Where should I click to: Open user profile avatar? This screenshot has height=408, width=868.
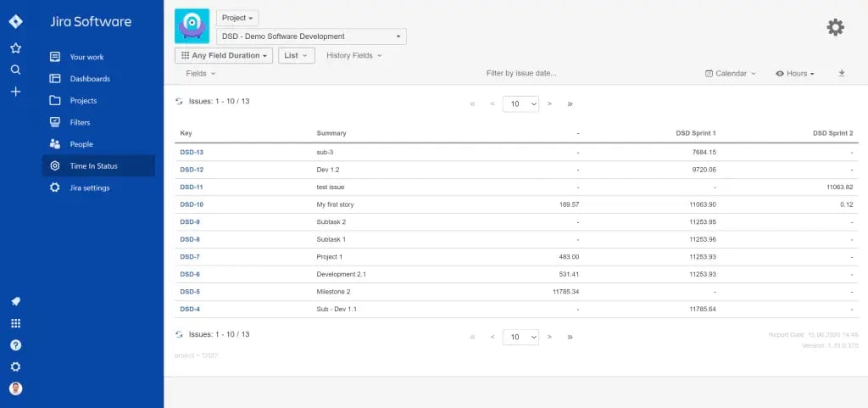tap(15, 388)
